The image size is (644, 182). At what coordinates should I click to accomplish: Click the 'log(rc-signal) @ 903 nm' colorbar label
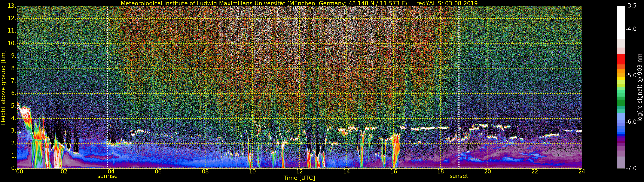(x=640, y=88)
